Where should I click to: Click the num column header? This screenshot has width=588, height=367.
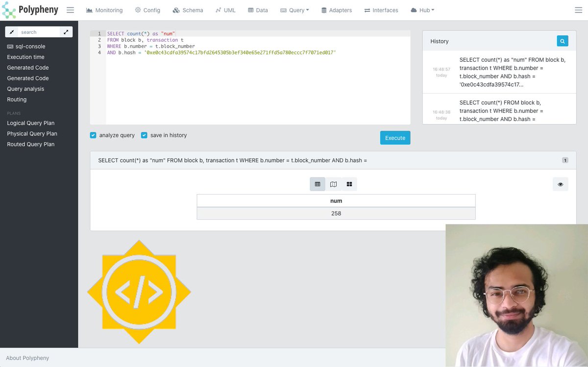[x=336, y=201]
